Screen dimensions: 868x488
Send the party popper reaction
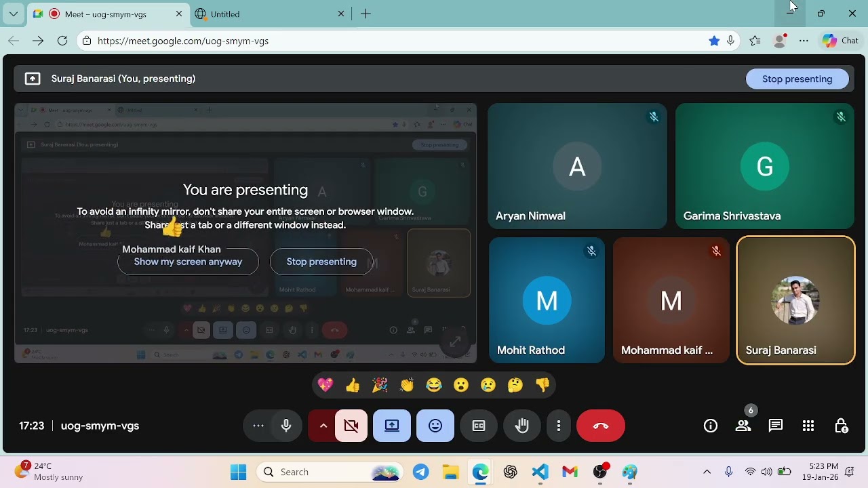click(380, 385)
